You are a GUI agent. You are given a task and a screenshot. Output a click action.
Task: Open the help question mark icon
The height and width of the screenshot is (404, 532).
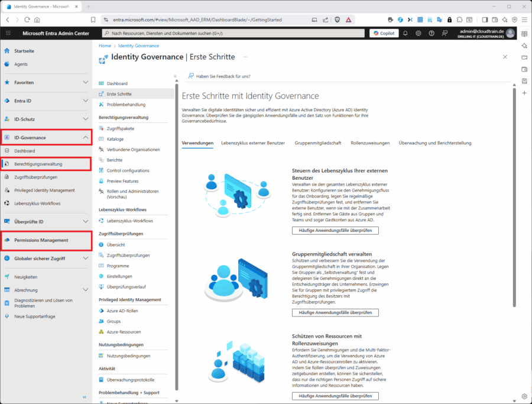(432, 33)
